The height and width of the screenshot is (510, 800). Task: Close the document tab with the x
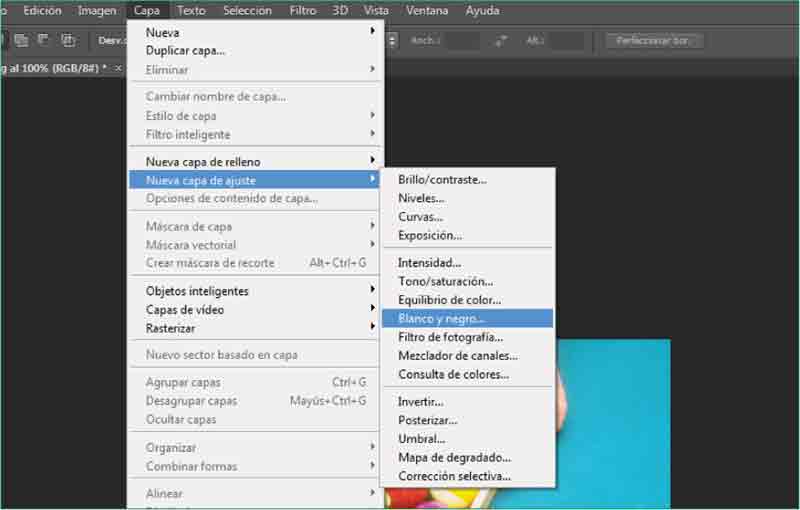119,68
